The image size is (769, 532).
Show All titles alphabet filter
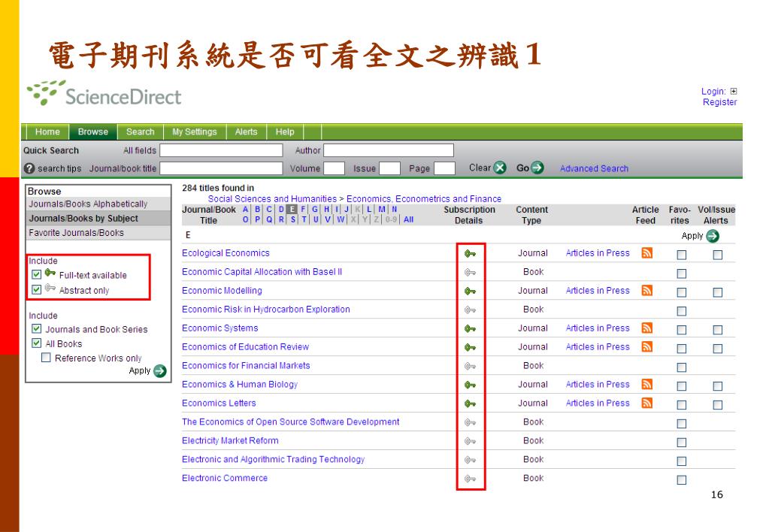408,219
